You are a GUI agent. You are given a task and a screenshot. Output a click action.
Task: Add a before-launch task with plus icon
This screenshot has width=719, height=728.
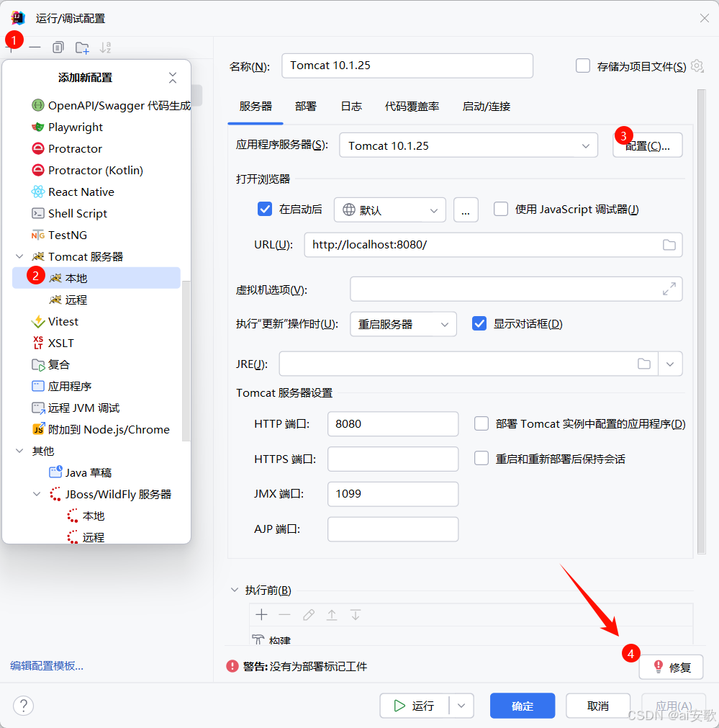pos(261,615)
